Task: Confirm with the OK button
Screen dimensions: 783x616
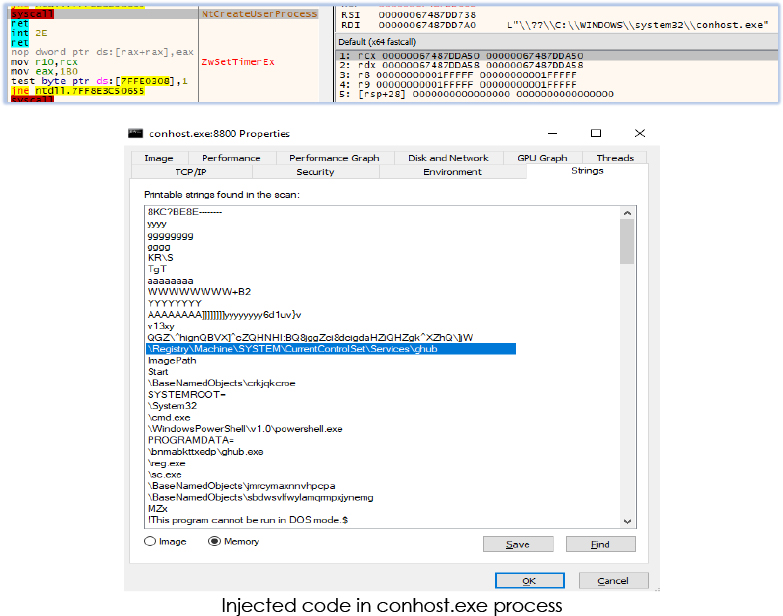Action: pyautogui.click(x=530, y=580)
